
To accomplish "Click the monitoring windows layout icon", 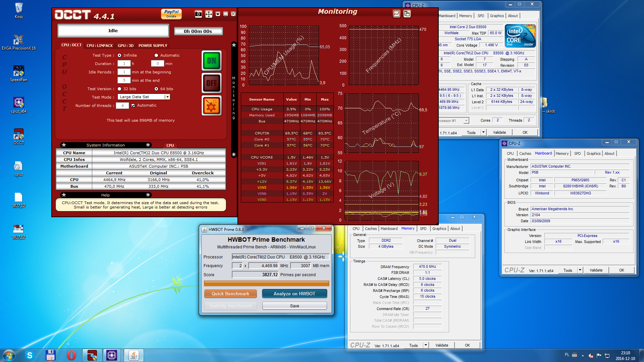I will [x=407, y=14].
